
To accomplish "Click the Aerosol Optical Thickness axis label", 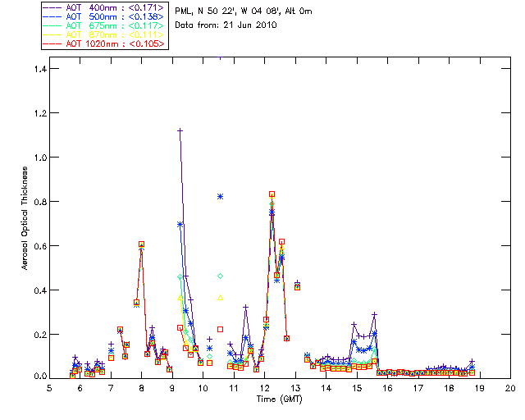I will coord(25,218).
